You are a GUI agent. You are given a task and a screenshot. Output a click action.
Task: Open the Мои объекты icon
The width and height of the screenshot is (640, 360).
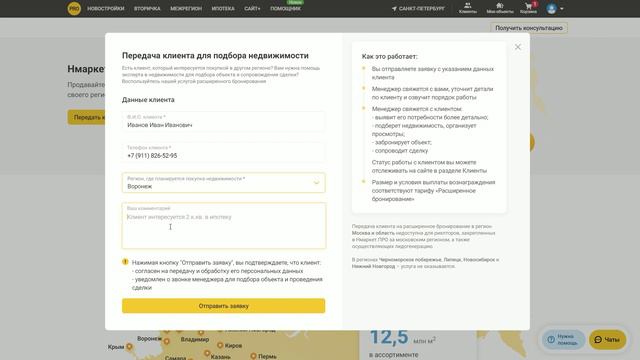[x=500, y=8]
